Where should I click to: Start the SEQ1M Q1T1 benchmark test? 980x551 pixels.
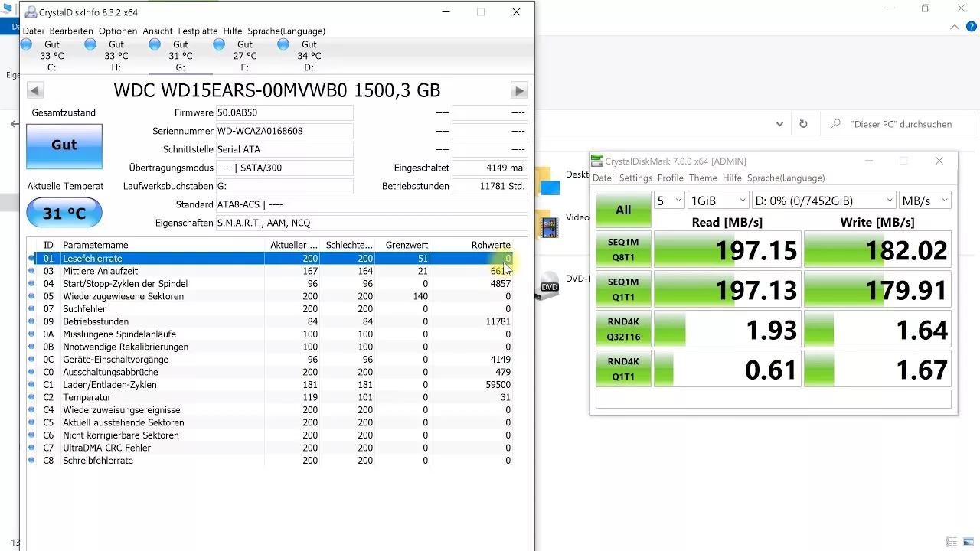point(622,289)
